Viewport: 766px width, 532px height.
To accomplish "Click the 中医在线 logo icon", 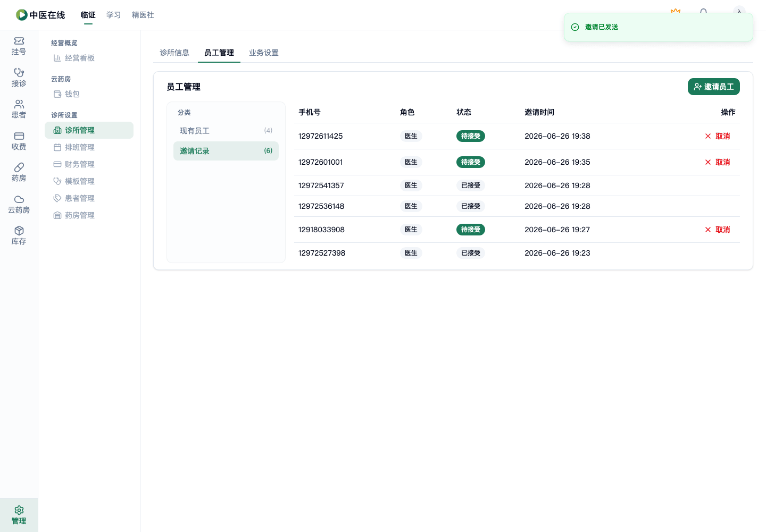I will pos(22,15).
